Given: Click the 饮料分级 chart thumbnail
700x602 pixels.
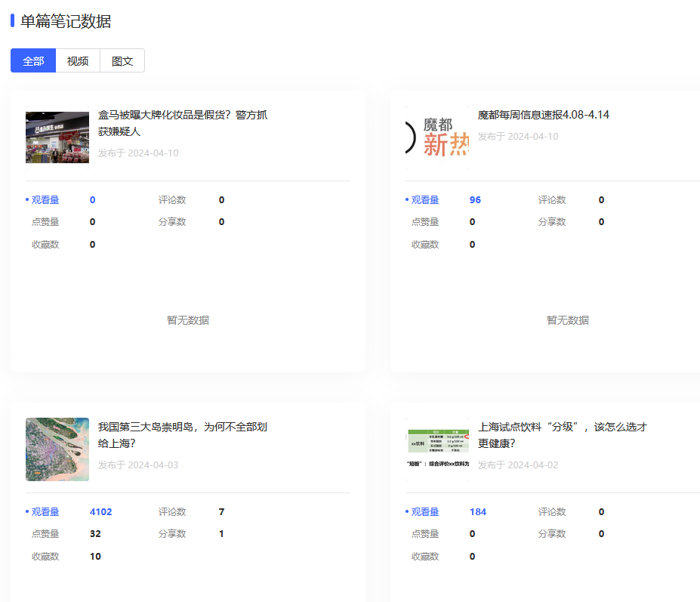Looking at the screenshot, I should 437,449.
